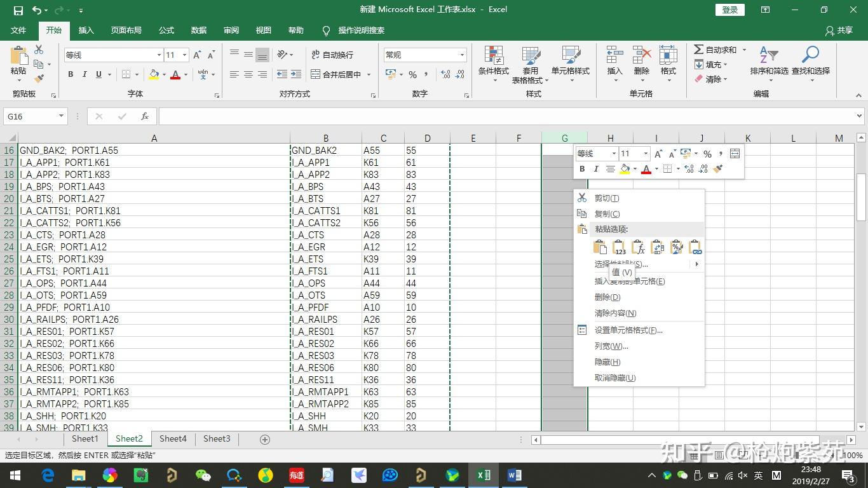Open the ribbon font name dropdown (等线)
The width and height of the screenshot is (868, 488).
click(x=159, y=55)
